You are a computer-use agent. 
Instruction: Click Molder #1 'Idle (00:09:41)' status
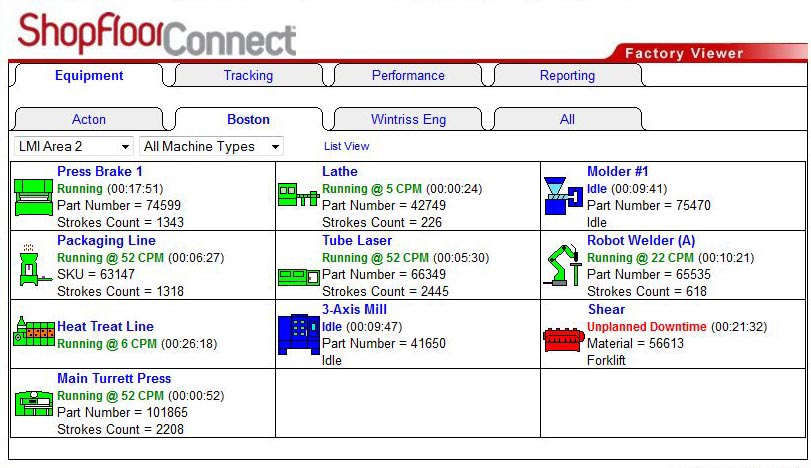coord(627,189)
